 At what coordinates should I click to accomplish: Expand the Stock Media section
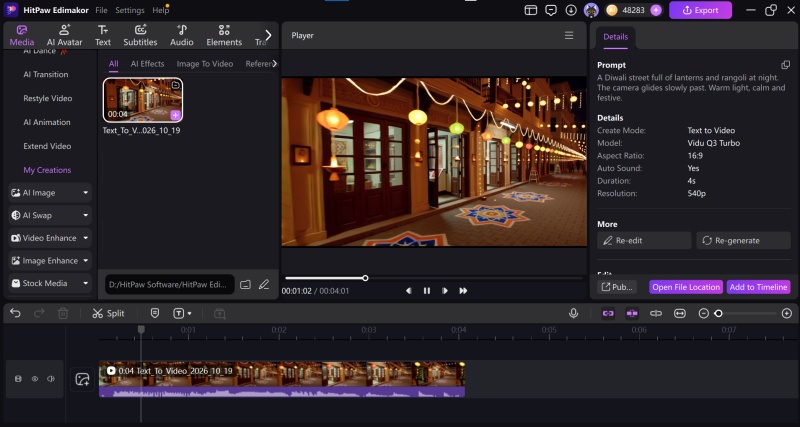point(50,283)
